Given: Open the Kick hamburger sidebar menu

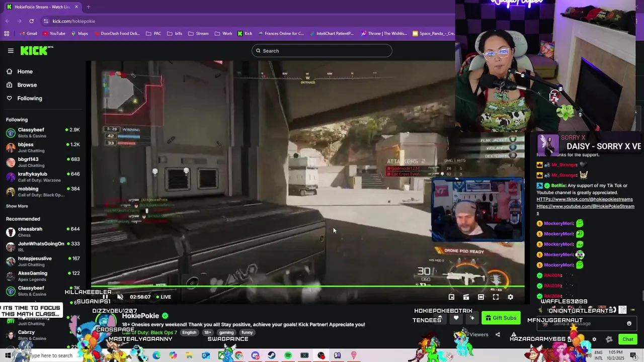Looking at the screenshot, I should click(x=11, y=51).
